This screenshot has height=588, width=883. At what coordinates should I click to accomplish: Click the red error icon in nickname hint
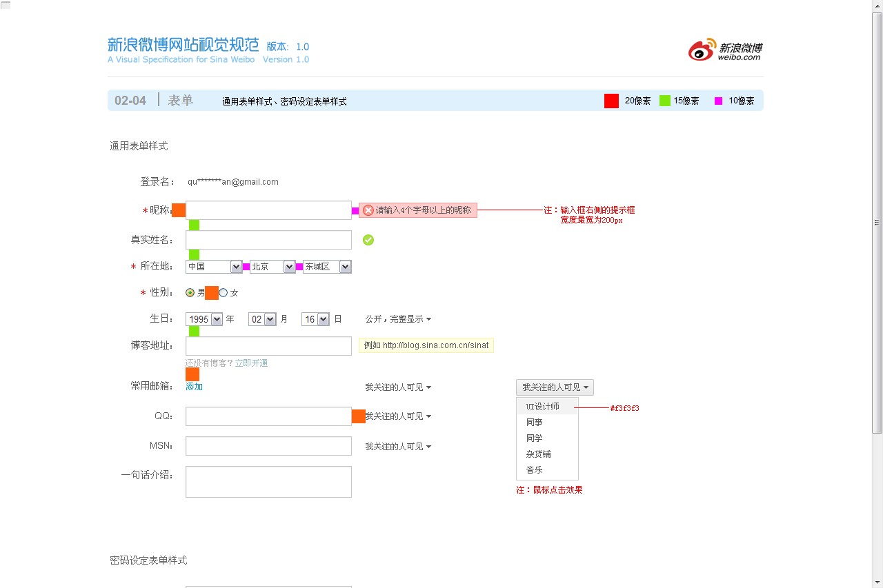point(368,210)
